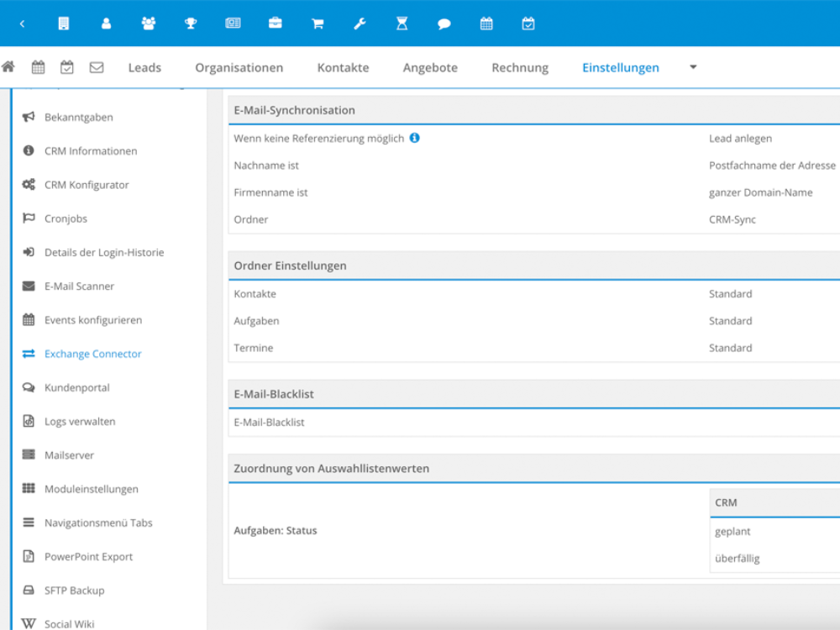
Task: Click the wrench tool icon
Action: pyautogui.click(x=360, y=24)
